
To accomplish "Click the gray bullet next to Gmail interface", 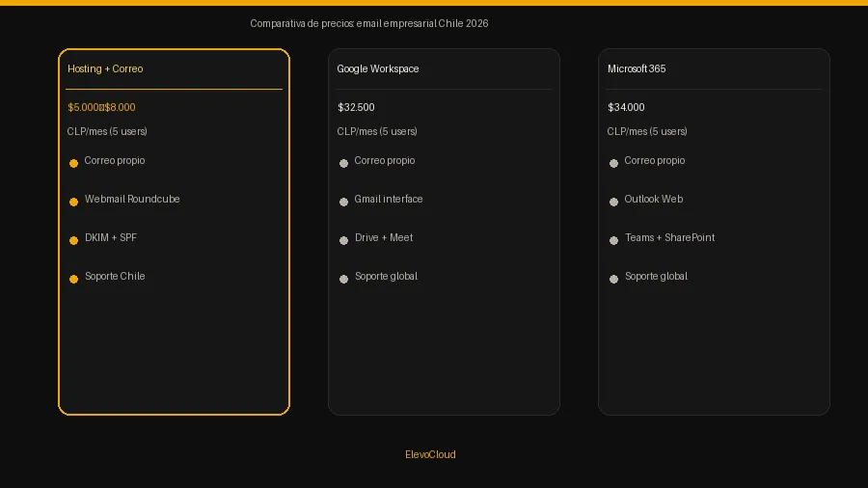I will pos(343,202).
